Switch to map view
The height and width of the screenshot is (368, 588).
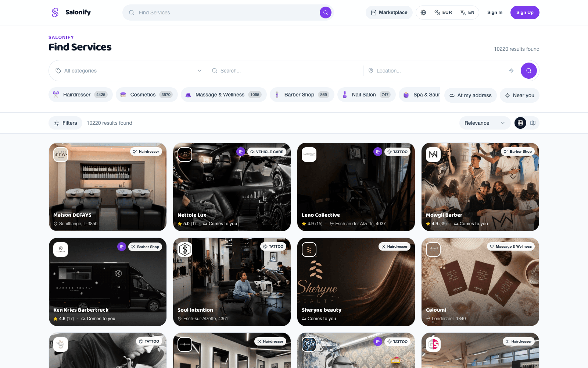click(533, 123)
